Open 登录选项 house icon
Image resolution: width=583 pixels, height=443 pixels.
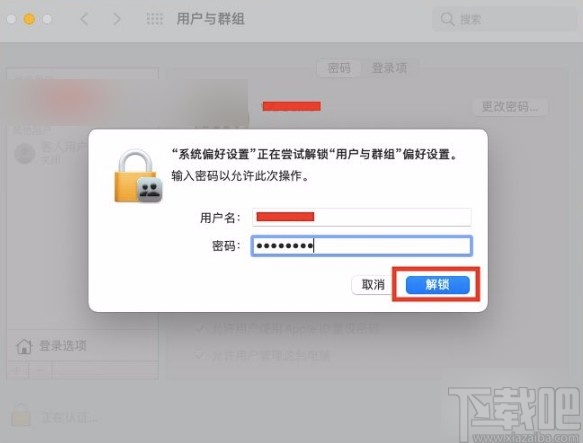pos(24,346)
